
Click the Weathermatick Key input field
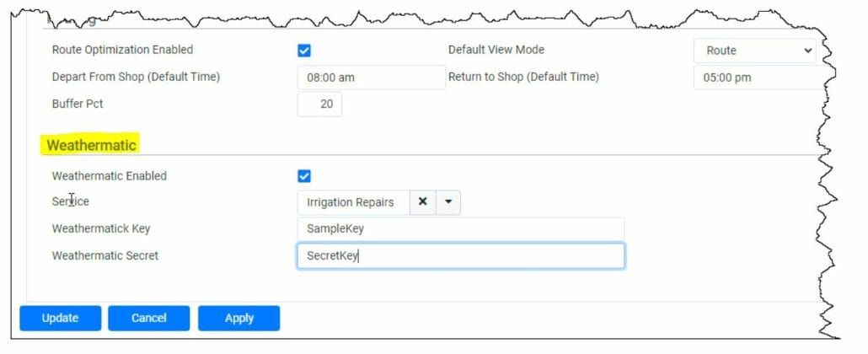[x=460, y=229]
